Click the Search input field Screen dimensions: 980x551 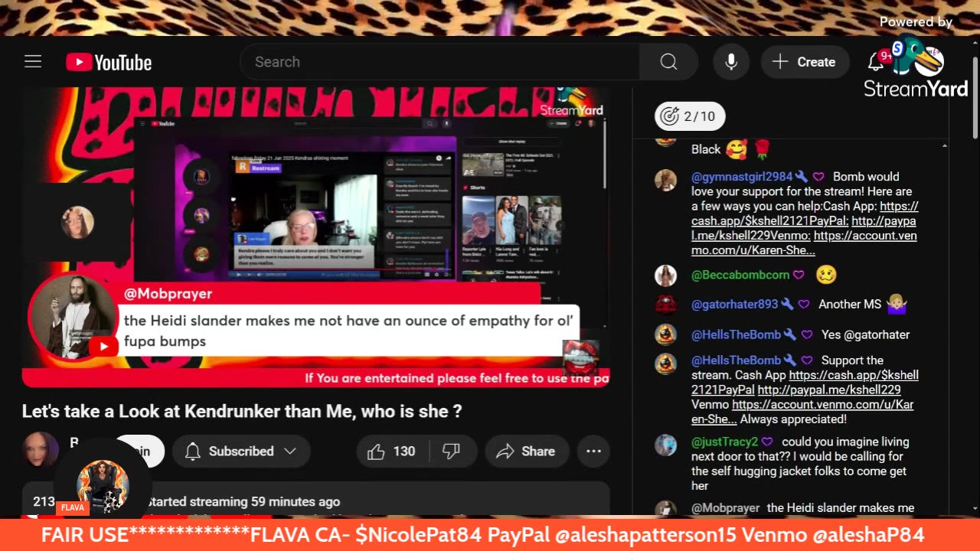[440, 62]
